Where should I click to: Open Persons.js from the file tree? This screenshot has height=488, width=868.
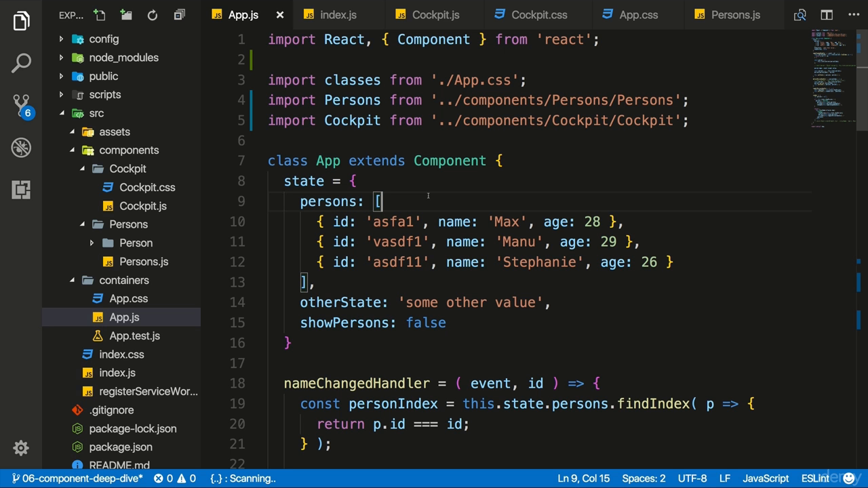(144, 262)
